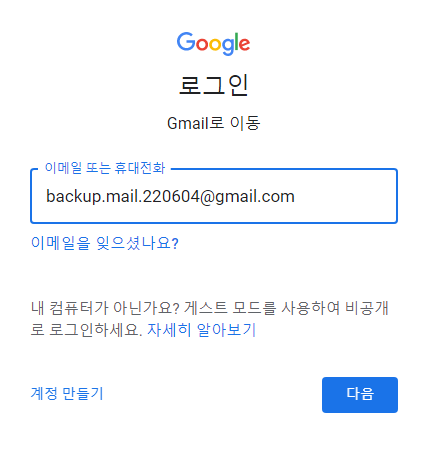The image size is (425, 474).
Task: Open the 이메일을 잊으셨나요? link
Action: pos(105,243)
